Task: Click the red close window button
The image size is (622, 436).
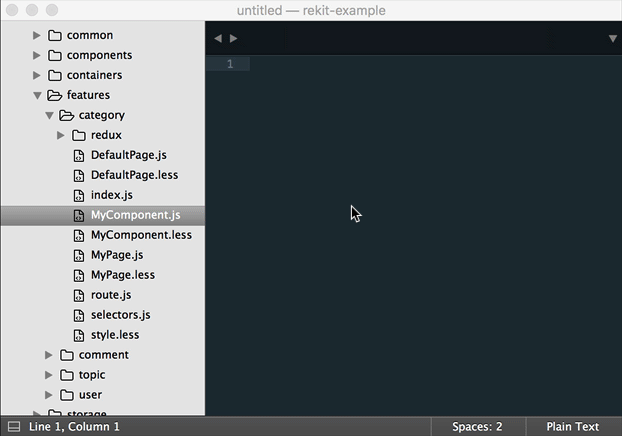Action: 12,10
